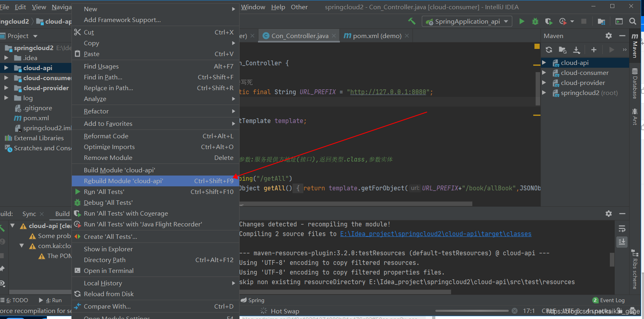Expand cloud-consumer in Maven panel

click(x=544, y=73)
